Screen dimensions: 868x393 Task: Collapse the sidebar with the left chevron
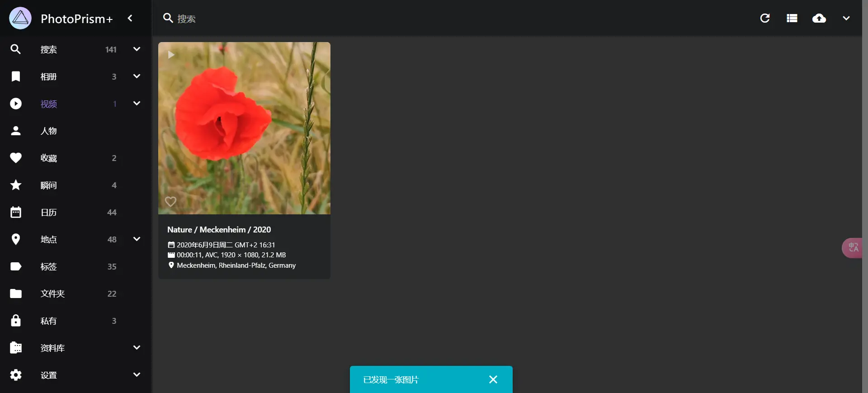point(130,18)
